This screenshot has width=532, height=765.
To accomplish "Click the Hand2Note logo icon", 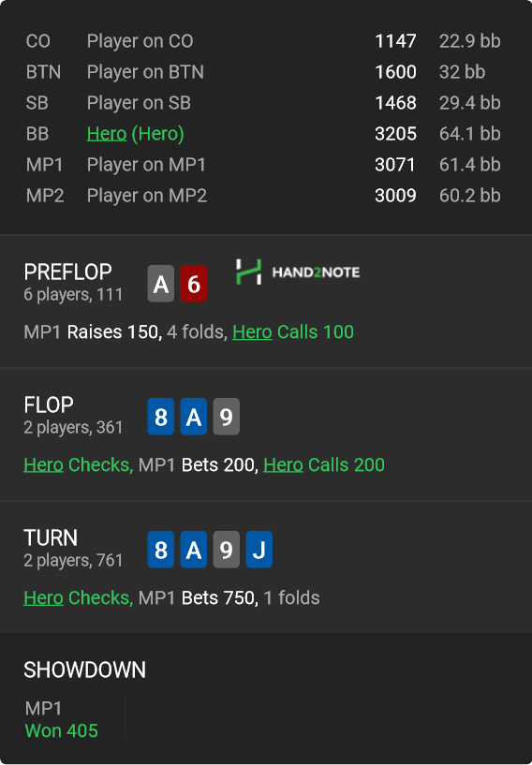I will [x=248, y=272].
